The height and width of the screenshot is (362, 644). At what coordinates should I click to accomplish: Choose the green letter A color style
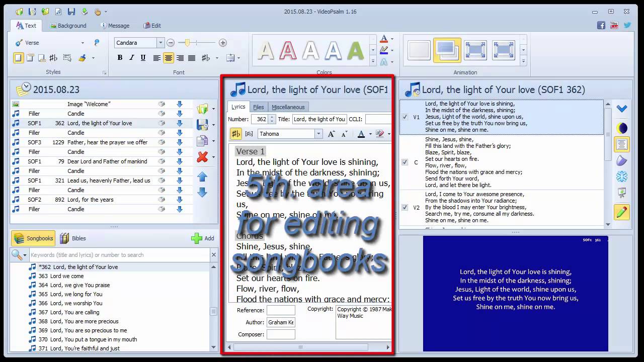355,50
